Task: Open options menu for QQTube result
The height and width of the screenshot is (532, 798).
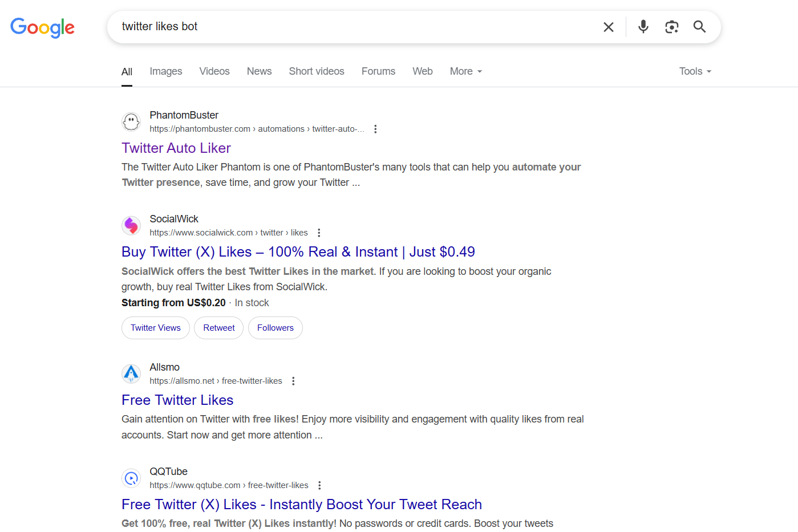Action: point(319,485)
